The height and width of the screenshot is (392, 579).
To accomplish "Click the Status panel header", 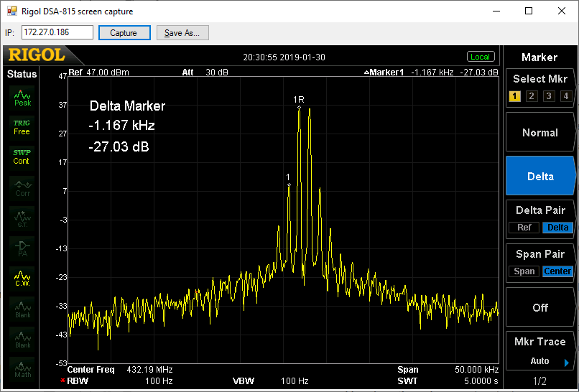I will [x=22, y=74].
